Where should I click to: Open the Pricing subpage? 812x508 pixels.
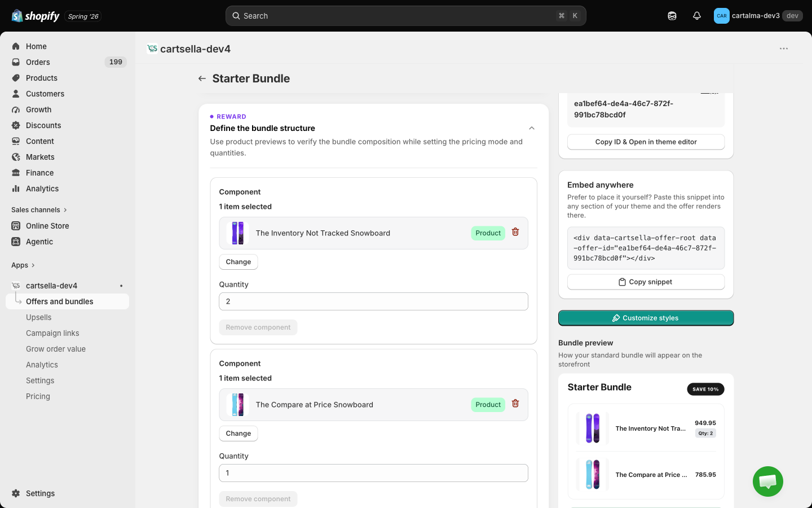[x=38, y=396]
